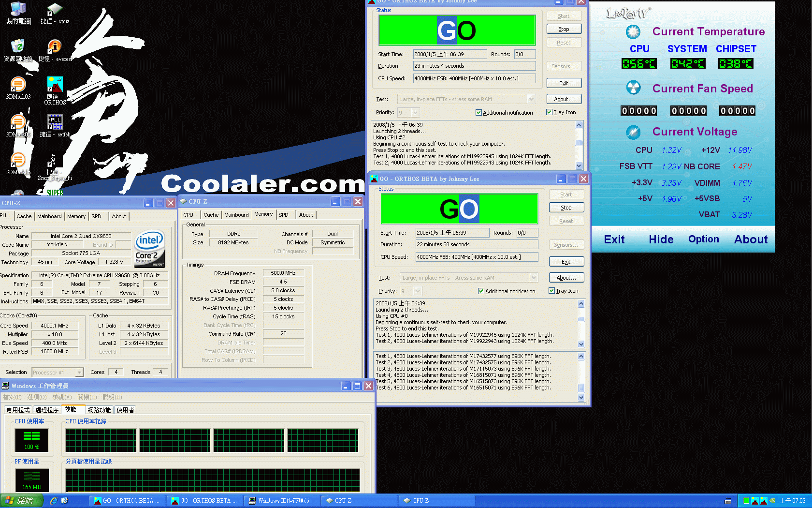Switch to Networking tab in Task Manager
Image resolution: width=812 pixels, height=508 pixels.
(x=99, y=410)
